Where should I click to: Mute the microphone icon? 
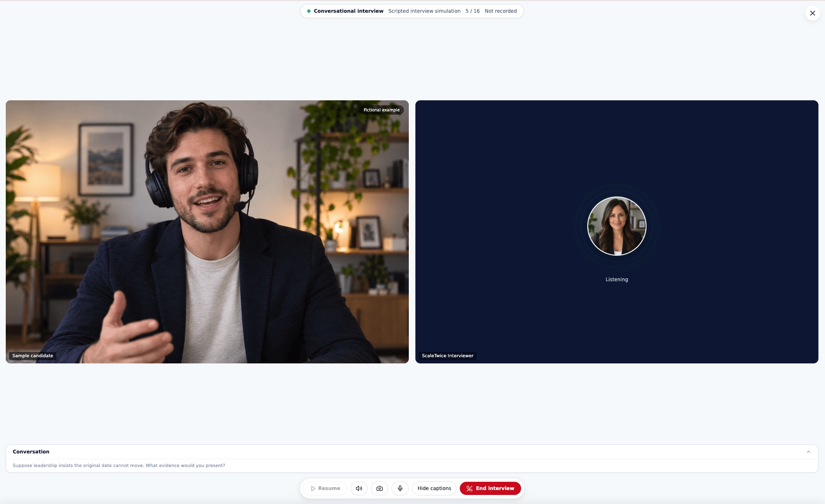[400, 488]
